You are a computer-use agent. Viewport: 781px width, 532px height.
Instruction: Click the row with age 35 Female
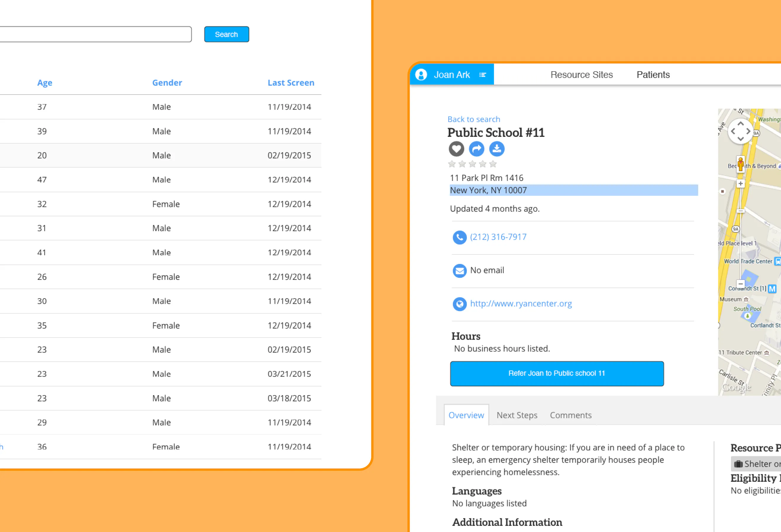click(161, 326)
